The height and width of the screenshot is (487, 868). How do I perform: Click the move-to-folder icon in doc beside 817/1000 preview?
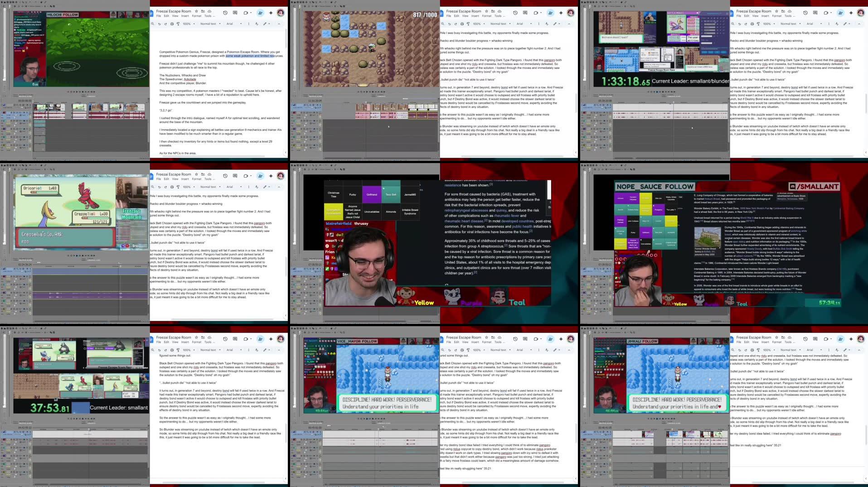point(493,11)
